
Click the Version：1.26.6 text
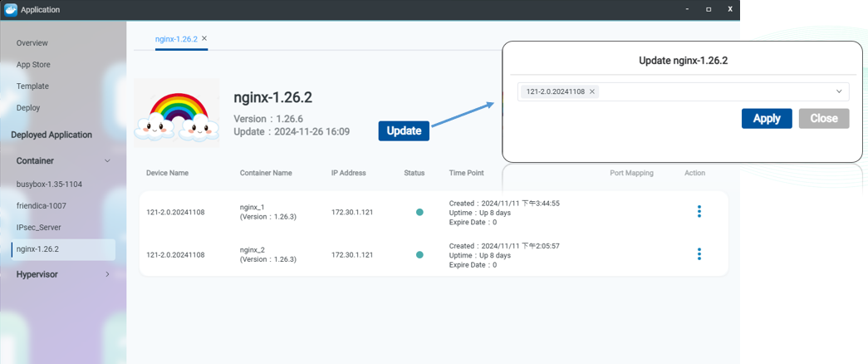[268, 119]
